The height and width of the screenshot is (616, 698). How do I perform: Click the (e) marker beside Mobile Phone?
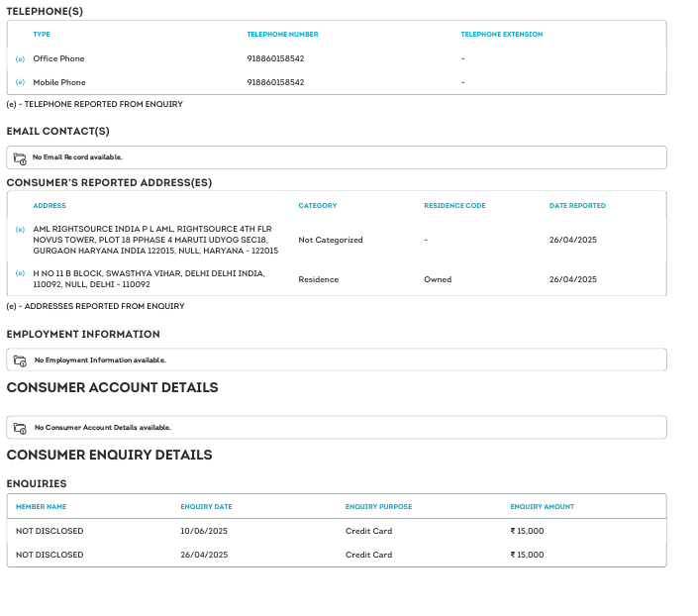[x=20, y=82]
